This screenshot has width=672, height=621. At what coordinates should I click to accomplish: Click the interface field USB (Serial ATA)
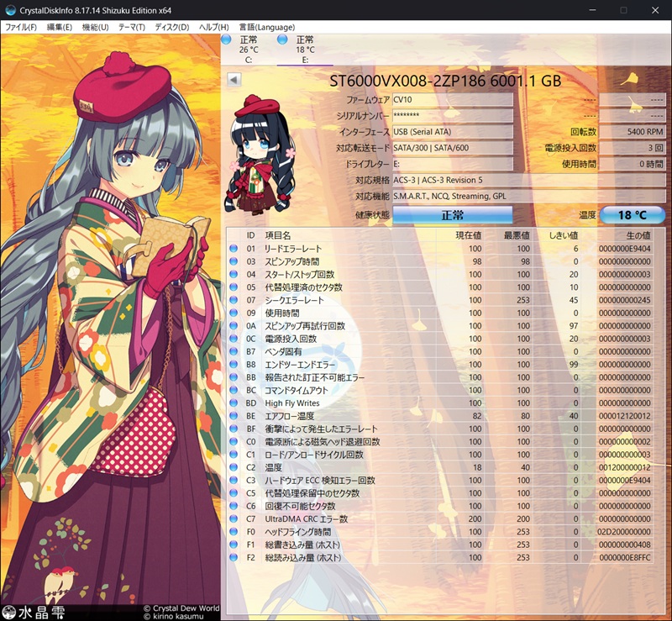[x=453, y=132]
